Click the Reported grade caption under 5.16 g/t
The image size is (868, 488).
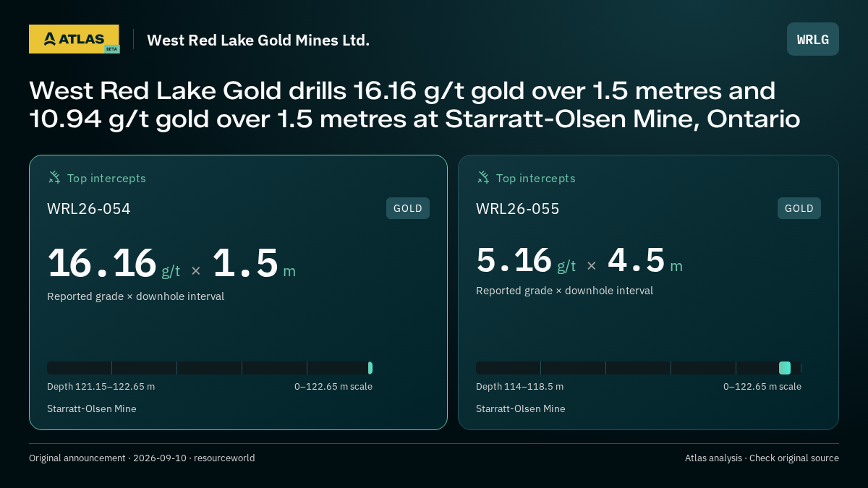tap(564, 291)
